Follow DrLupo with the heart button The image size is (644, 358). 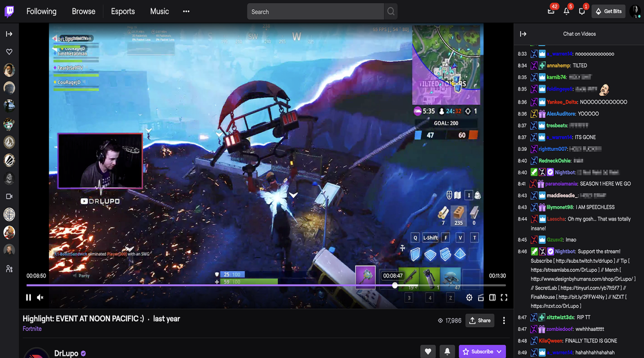click(x=428, y=351)
